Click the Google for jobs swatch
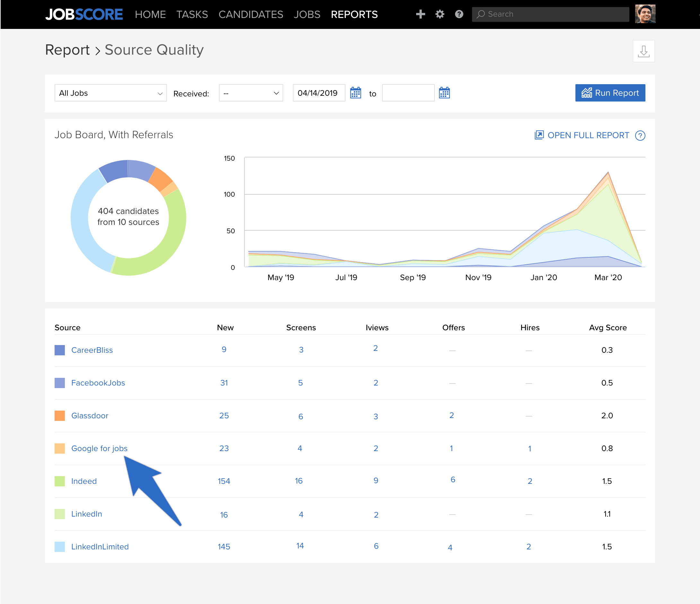The image size is (700, 604). click(59, 448)
